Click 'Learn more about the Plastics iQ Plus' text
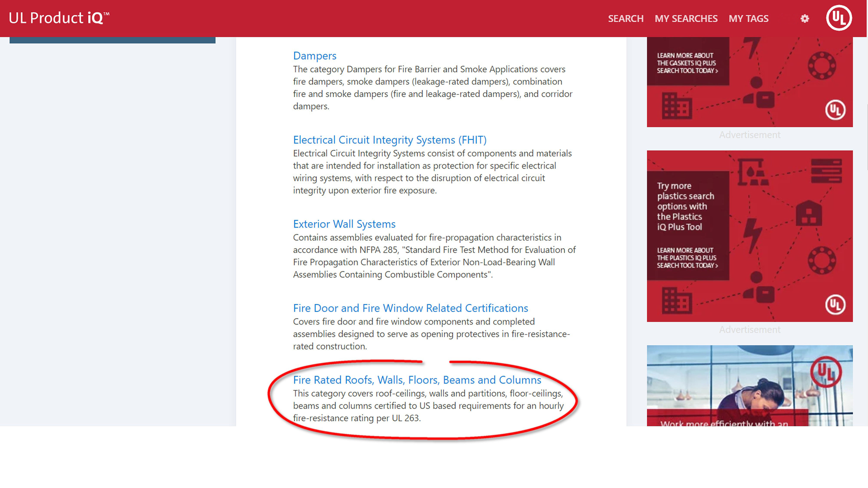 (x=687, y=258)
